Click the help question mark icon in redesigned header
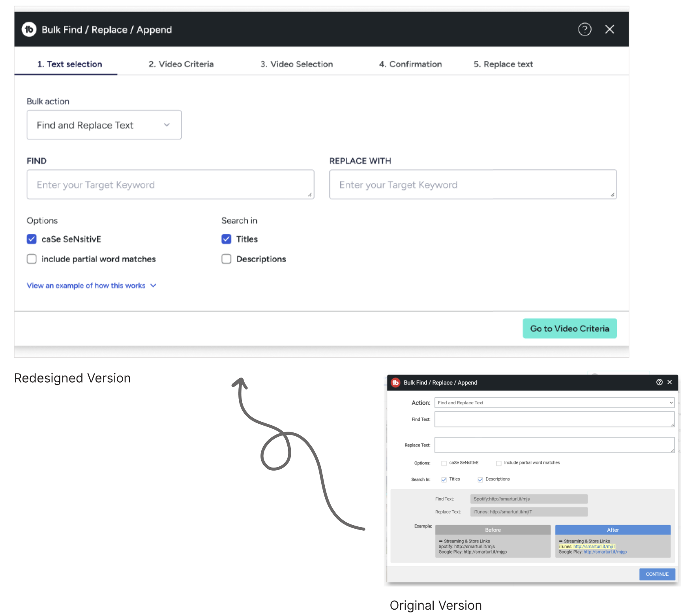 click(x=584, y=29)
